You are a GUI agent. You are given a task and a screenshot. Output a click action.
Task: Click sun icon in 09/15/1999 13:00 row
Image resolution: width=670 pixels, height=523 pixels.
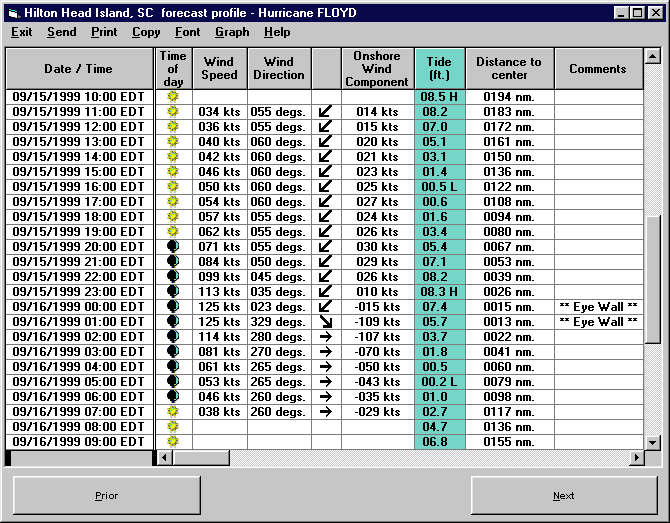coord(173,141)
